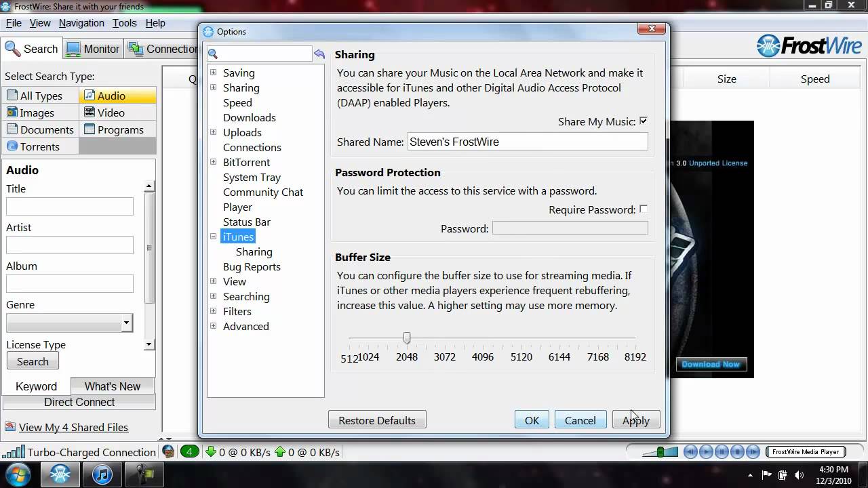Select the Bug Reports options item
The image size is (868, 488).
pyautogui.click(x=252, y=266)
